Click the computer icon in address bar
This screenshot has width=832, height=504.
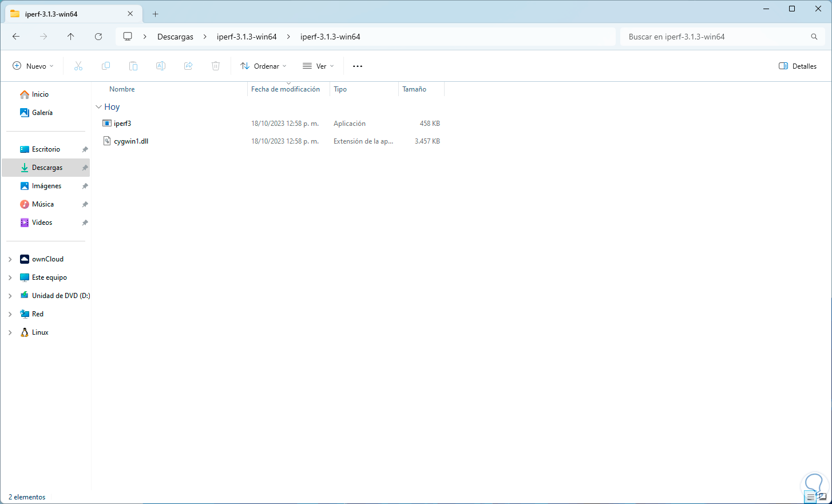128,37
